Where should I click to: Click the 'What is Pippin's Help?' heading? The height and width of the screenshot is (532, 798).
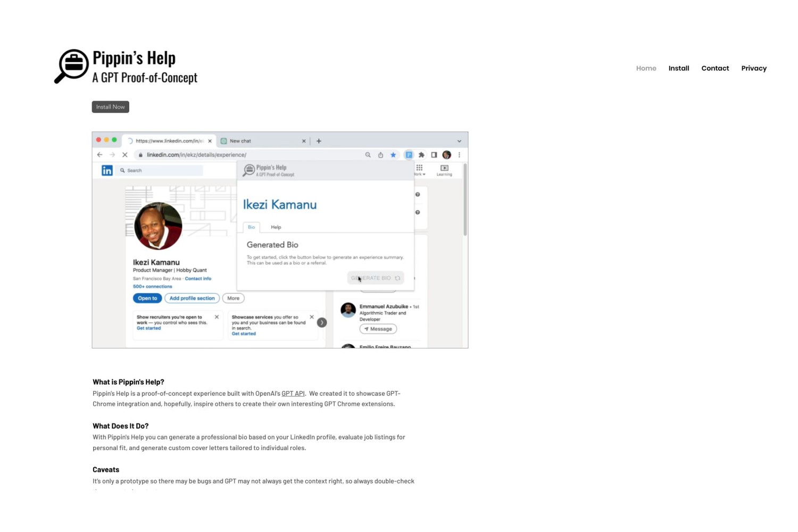coord(128,382)
